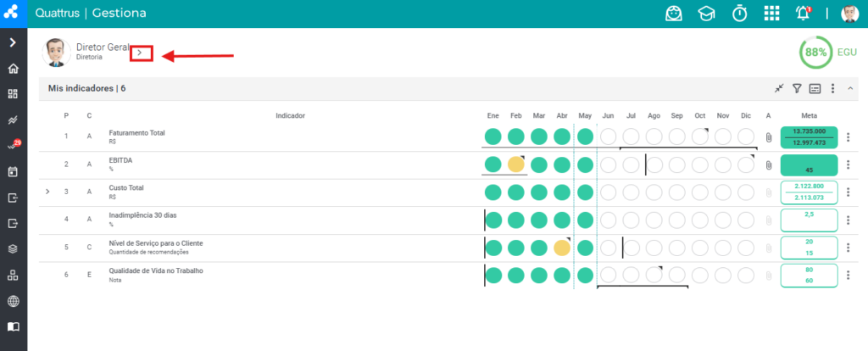Click the Inadimplência 30 dias indicator name
This screenshot has height=351, width=868.
142,215
